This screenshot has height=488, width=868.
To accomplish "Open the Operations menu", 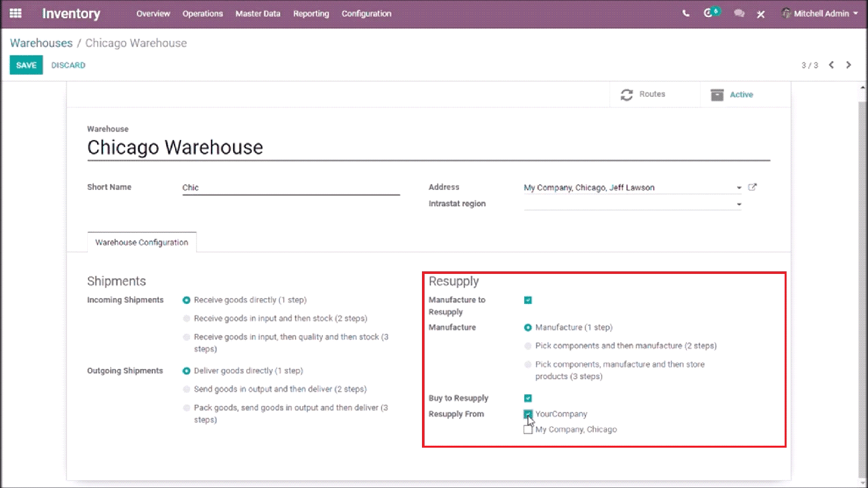I will coord(203,14).
